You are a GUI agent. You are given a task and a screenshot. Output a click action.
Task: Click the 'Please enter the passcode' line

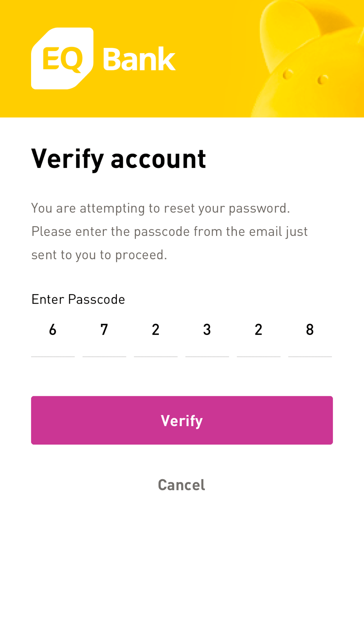[169, 231]
